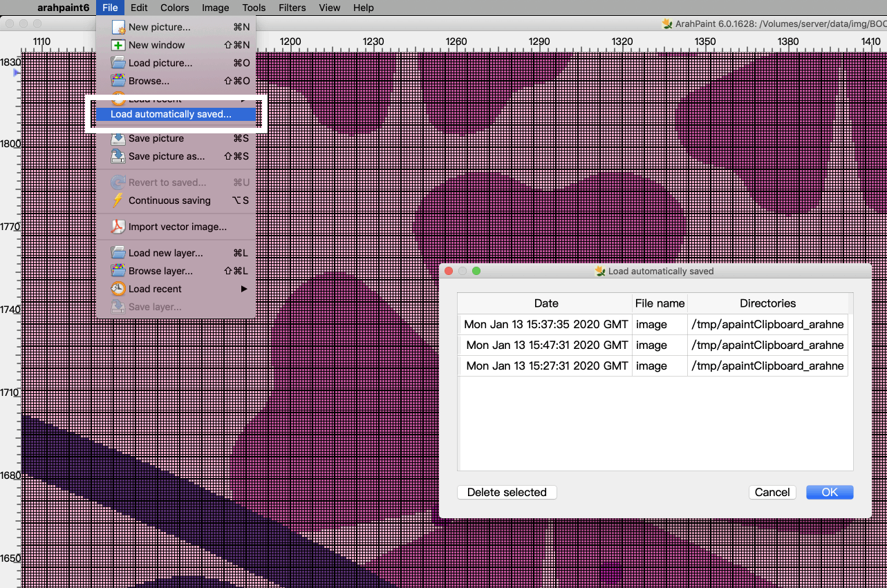Select Load automatically saved... entry
Image resolution: width=887 pixels, height=588 pixels.
(x=176, y=114)
